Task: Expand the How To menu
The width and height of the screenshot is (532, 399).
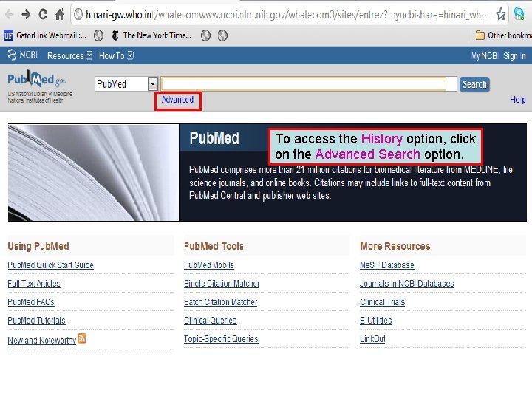Action: pos(116,55)
